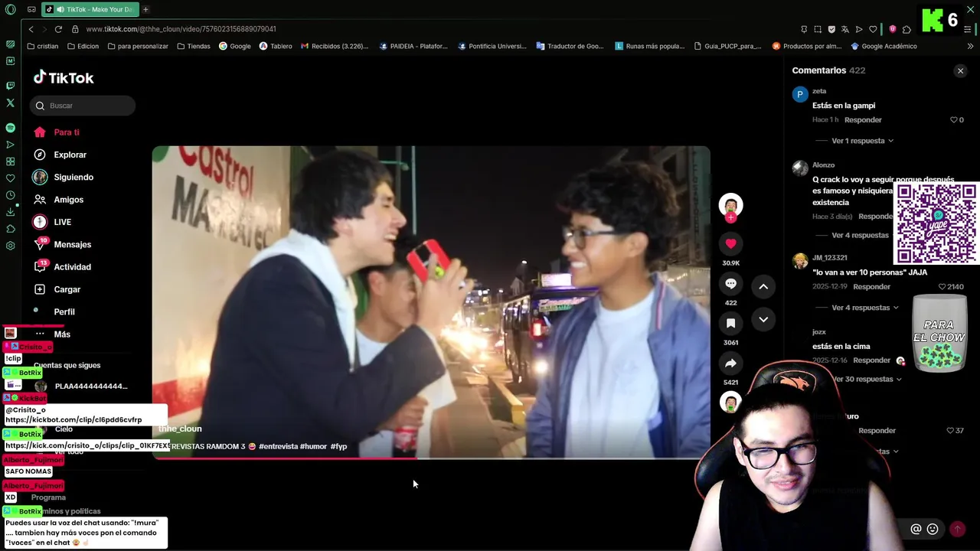980x551 pixels.
Task: Open the sidebar Extensions cube icon
Action: [10, 229]
